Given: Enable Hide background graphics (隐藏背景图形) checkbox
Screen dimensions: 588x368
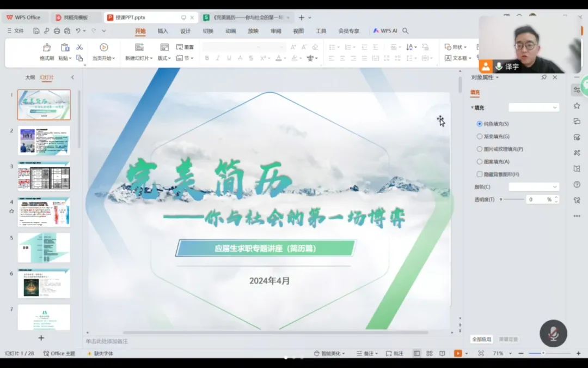Looking at the screenshot, I should [480, 174].
